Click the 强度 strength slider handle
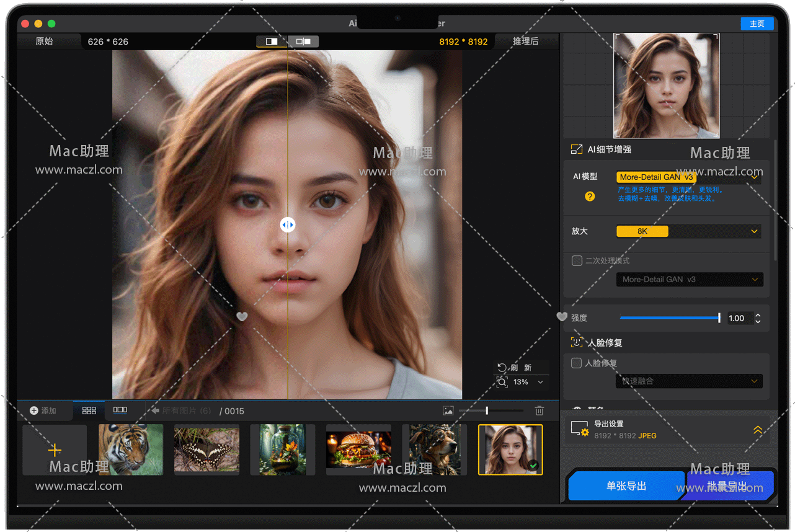This screenshot has height=532, width=795. click(x=719, y=318)
